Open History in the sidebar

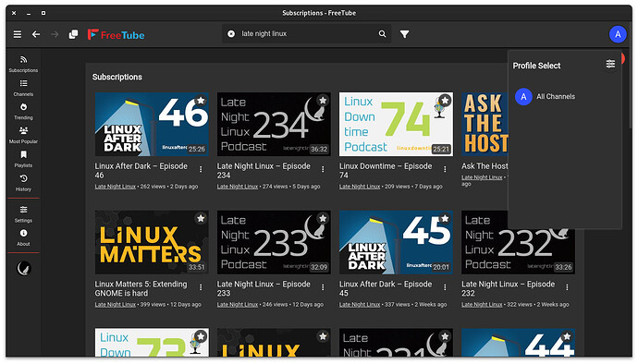pyautogui.click(x=23, y=183)
